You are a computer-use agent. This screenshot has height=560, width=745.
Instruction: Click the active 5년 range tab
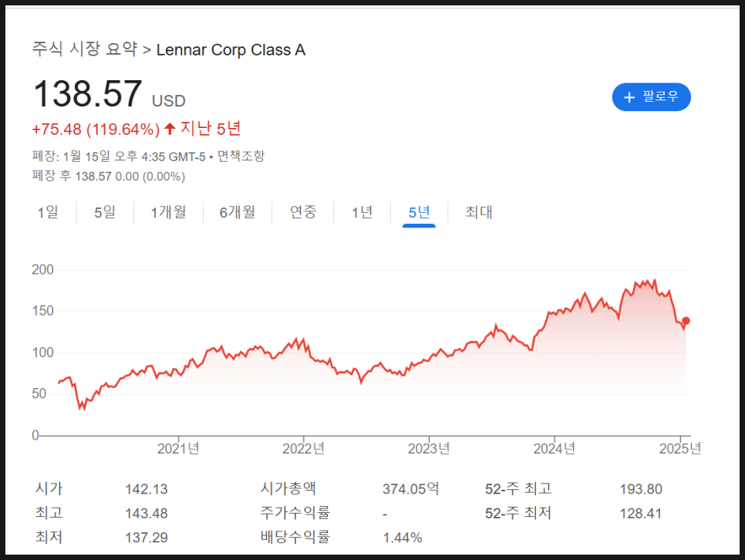[x=419, y=212]
